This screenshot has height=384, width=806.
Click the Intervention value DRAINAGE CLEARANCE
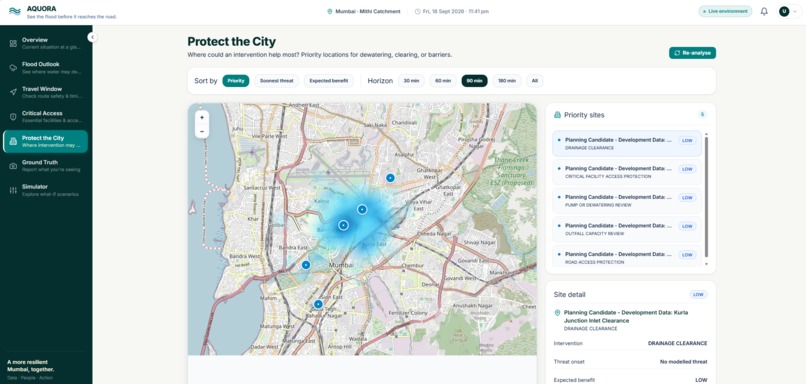coord(677,343)
